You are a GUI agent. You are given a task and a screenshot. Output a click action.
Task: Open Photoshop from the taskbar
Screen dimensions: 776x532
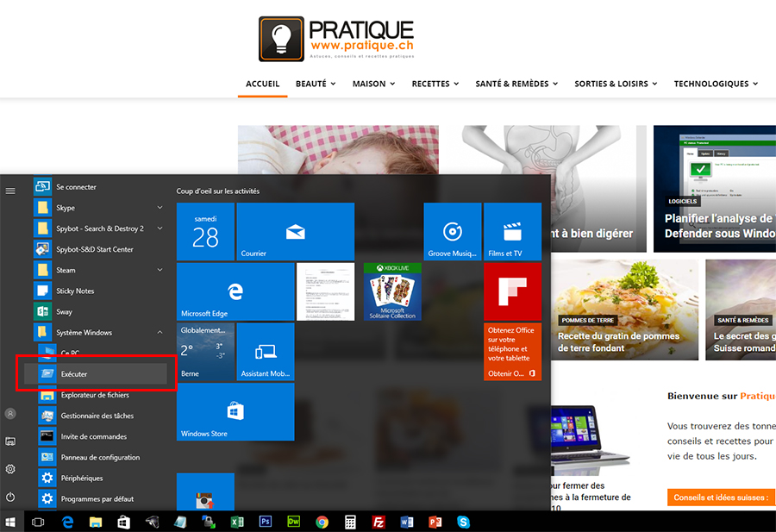pyautogui.click(x=266, y=522)
